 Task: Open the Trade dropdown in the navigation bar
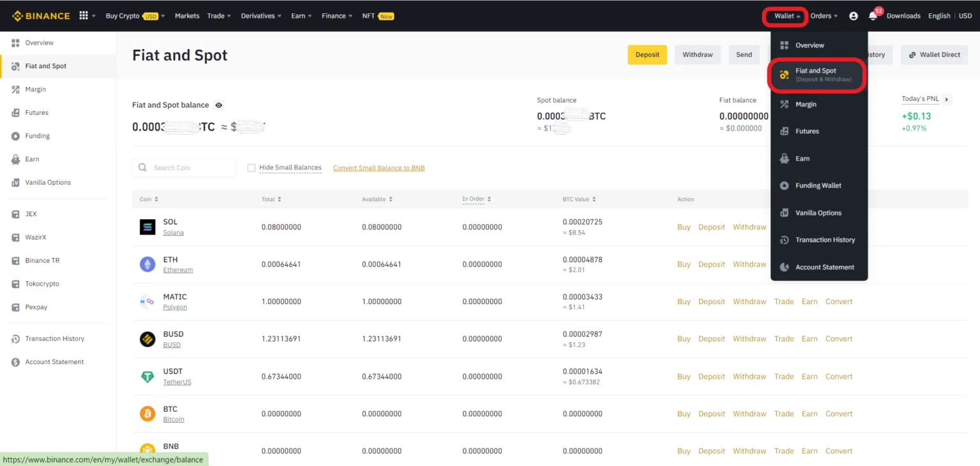tap(219, 16)
